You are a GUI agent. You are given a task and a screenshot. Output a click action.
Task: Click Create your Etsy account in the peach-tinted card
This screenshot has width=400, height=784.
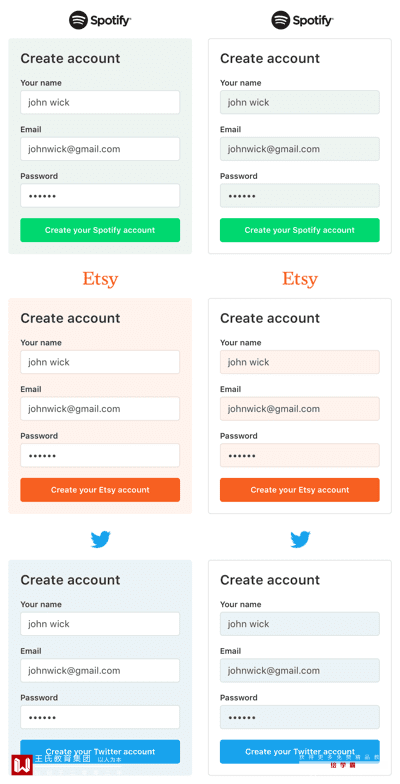point(100,490)
